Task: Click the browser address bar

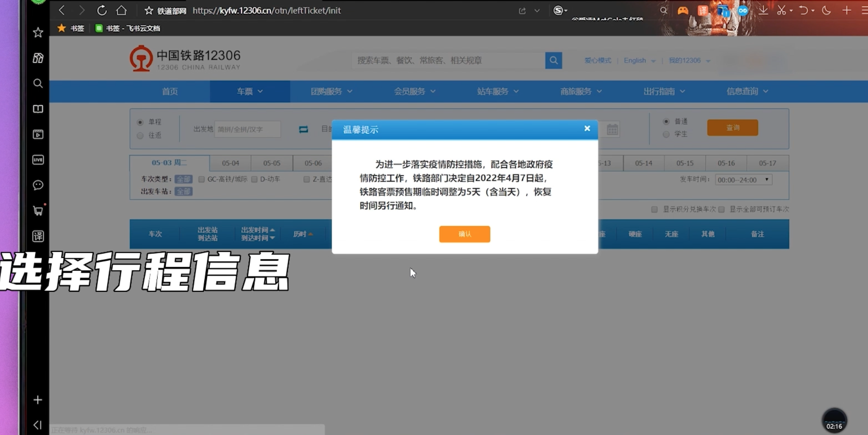Action: (x=297, y=10)
